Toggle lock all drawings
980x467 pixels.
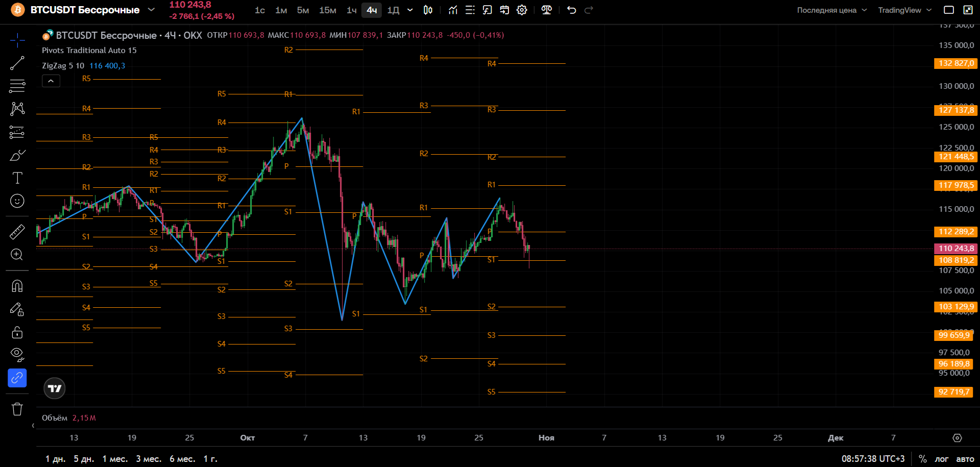point(17,332)
